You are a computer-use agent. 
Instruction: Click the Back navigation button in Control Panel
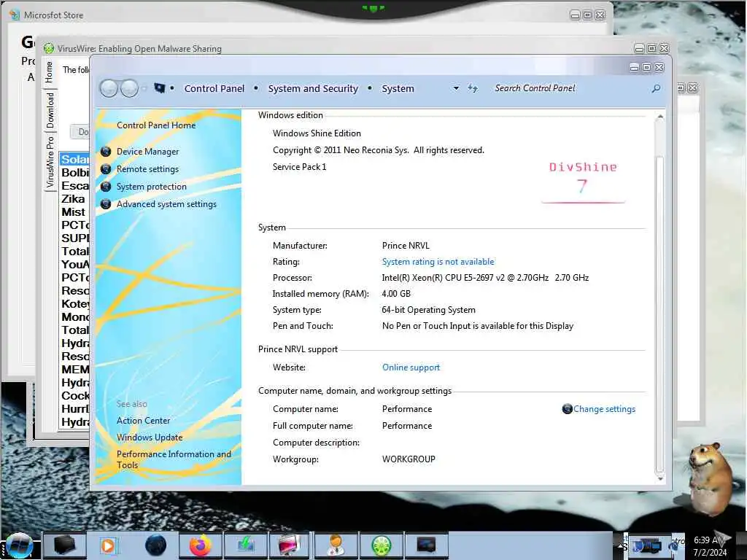(109, 88)
